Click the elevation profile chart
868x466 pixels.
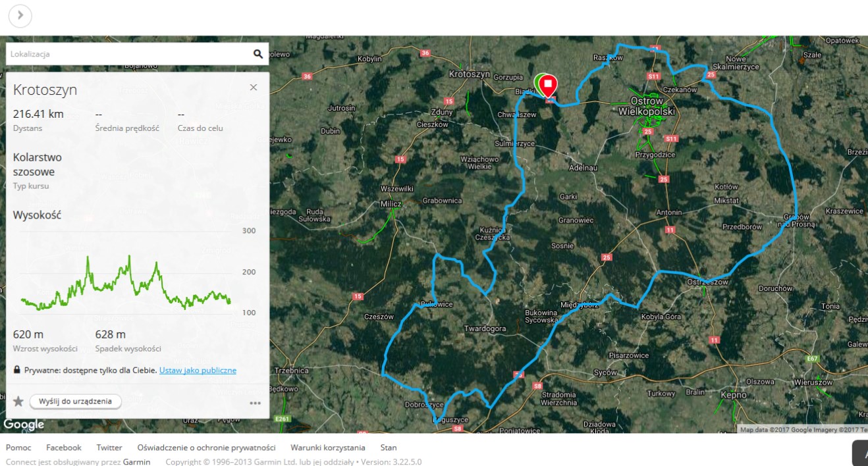click(126, 282)
